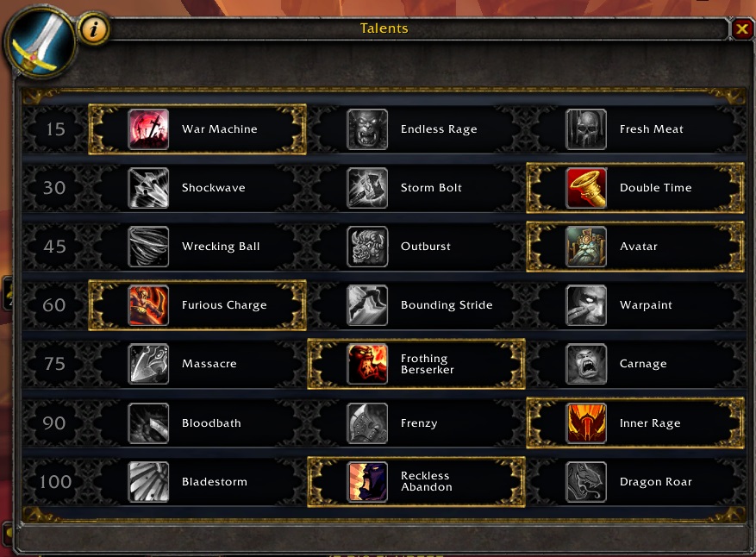Click the warrior sword specialization portrait

40,43
